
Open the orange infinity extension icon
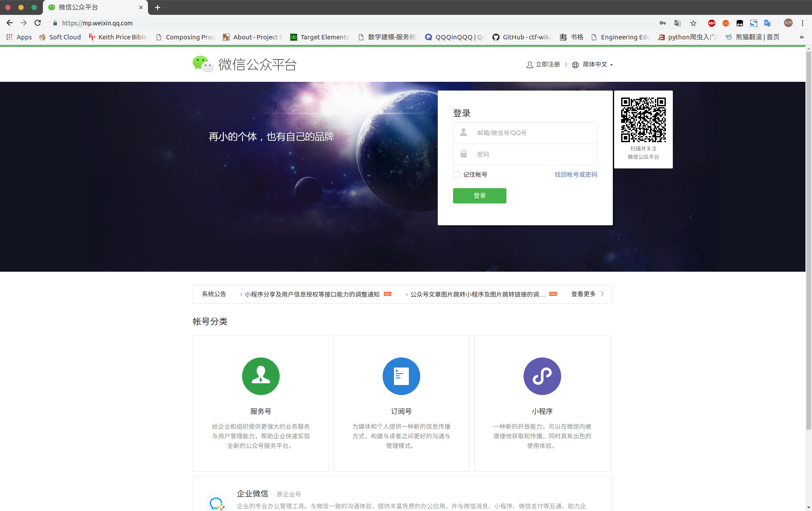pos(726,23)
